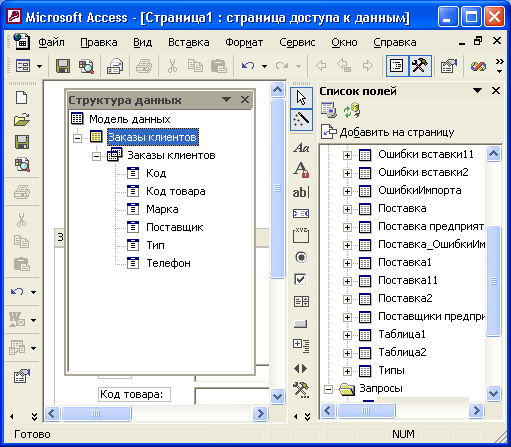Toggle the Control Wizards wand tool
The width and height of the screenshot is (511, 447).
click(x=301, y=119)
